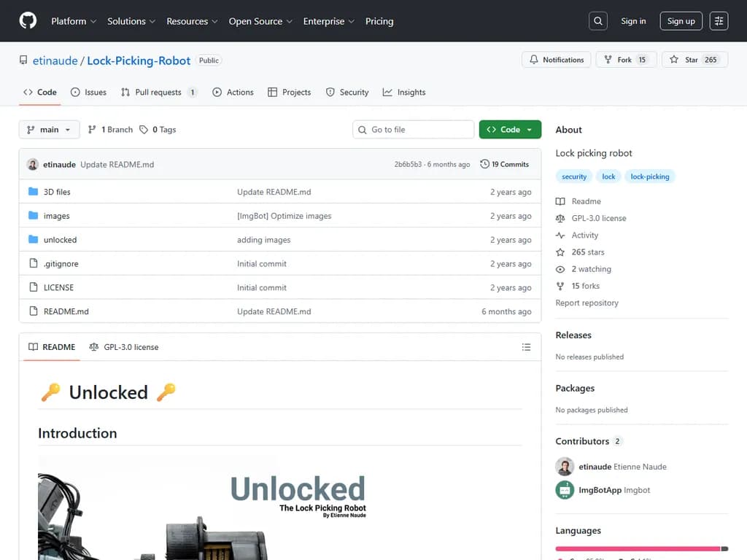747x560 pixels.
Task: Toggle Notifications for this repository
Action: click(x=557, y=60)
